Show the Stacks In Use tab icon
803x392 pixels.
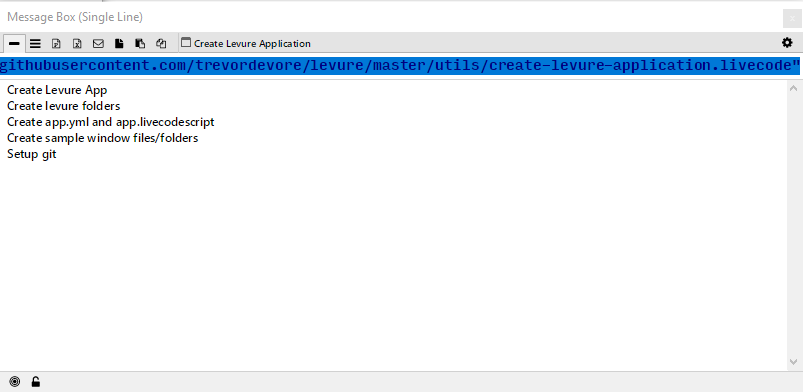[x=161, y=44]
